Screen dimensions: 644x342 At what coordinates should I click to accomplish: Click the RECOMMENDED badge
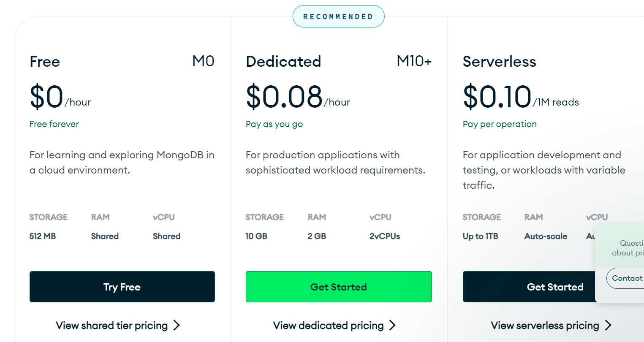coord(338,16)
